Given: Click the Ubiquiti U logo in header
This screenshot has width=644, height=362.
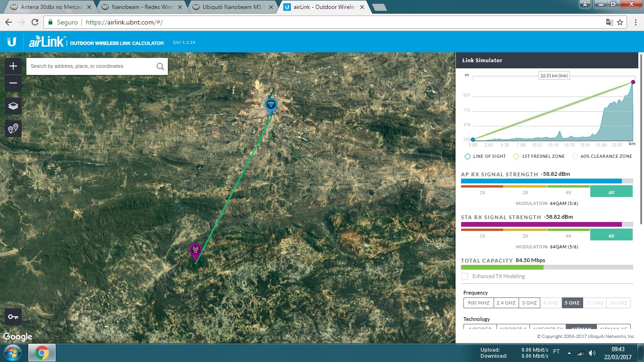Looking at the screenshot, I should click(x=12, y=42).
